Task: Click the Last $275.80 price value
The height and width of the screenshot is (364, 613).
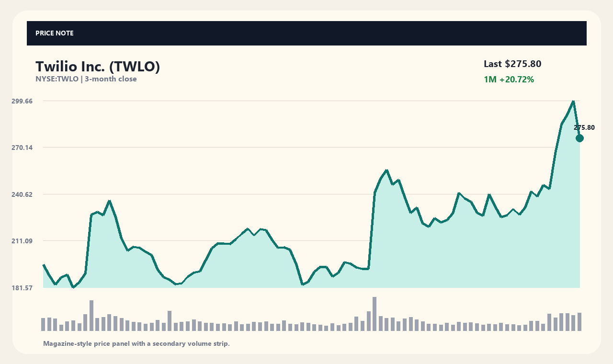Action: [x=512, y=64]
